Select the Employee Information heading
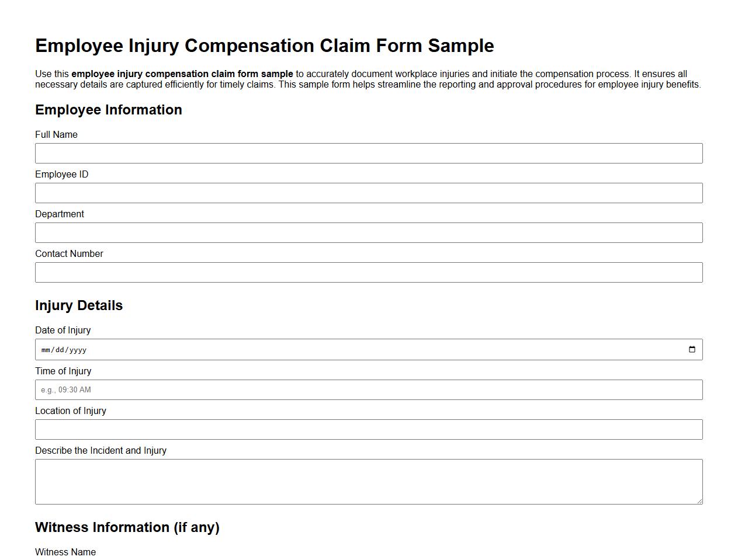This screenshot has width=738, height=560. [x=109, y=110]
